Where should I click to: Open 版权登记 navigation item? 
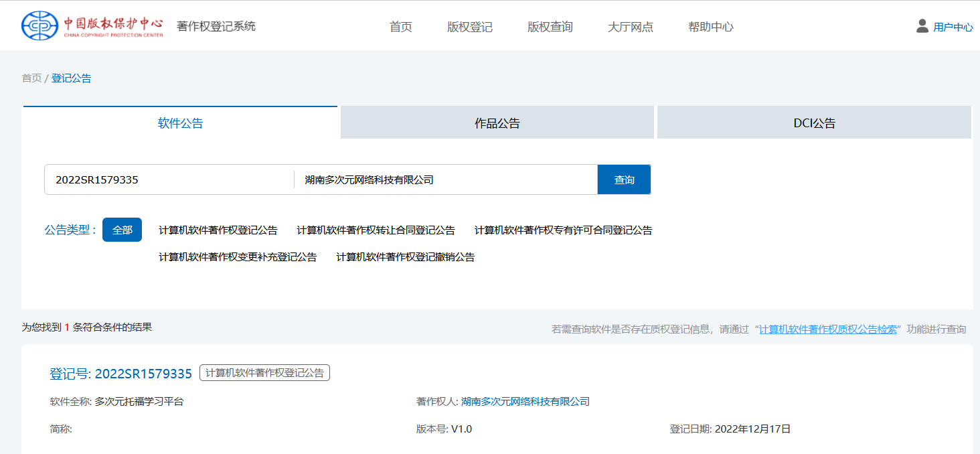470,27
